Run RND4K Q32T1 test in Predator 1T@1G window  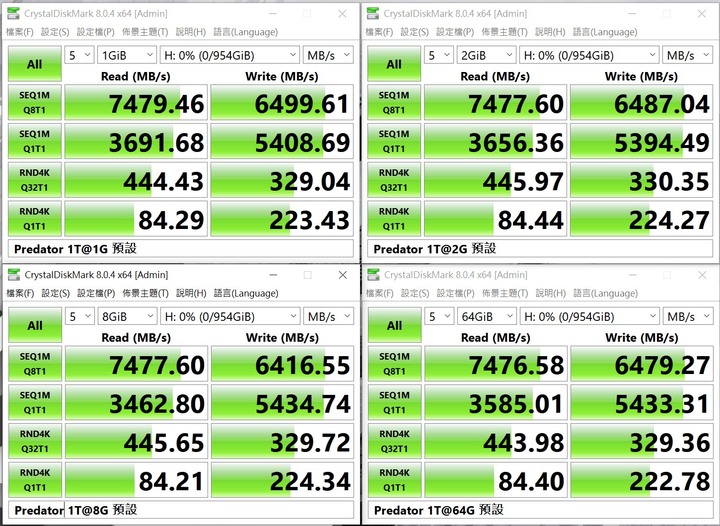point(34,180)
